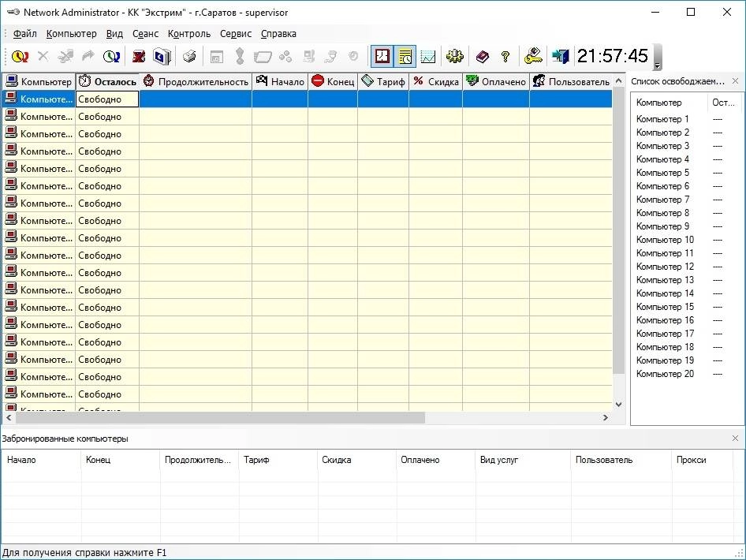Select Компьютер 10 in the freeing list

665,239
